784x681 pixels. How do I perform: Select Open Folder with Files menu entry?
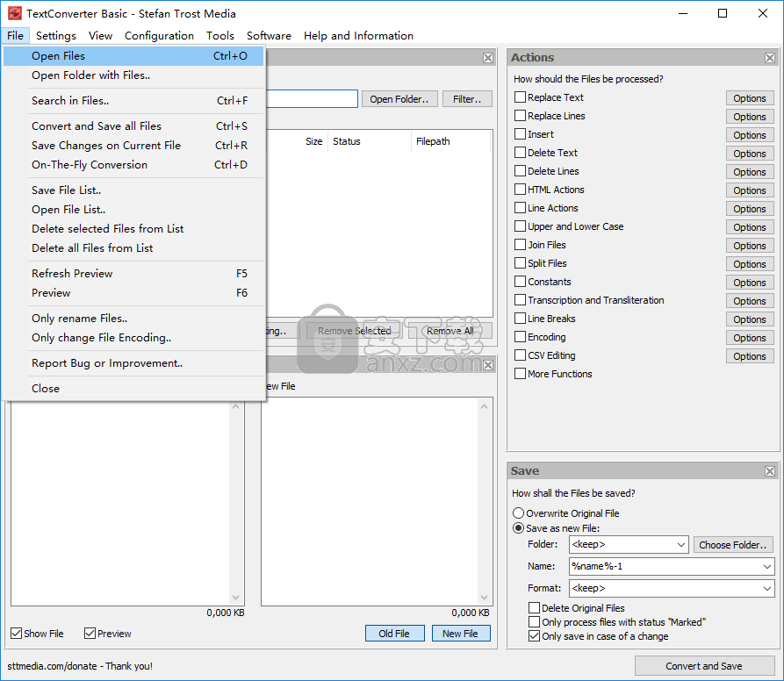pos(133,75)
